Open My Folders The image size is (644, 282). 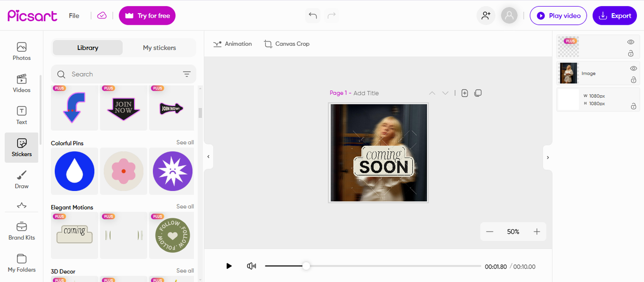[x=22, y=263]
